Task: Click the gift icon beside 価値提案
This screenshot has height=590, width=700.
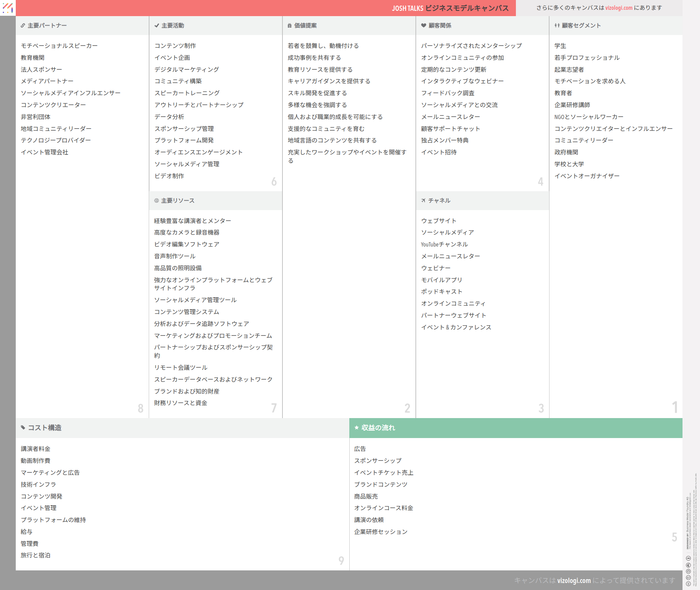Action: click(289, 26)
